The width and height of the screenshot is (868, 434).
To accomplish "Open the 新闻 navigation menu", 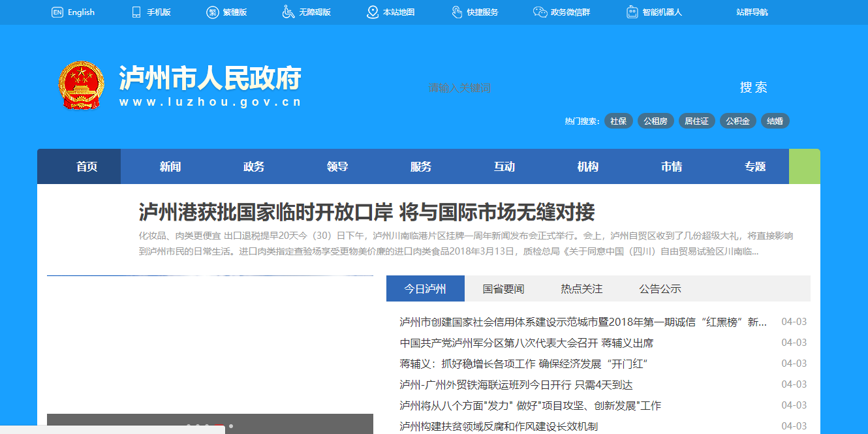I will coord(170,167).
